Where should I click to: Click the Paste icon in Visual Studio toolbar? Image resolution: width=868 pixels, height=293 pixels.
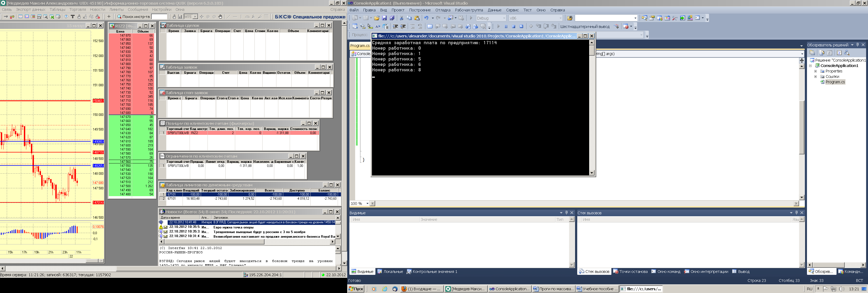coord(417,18)
